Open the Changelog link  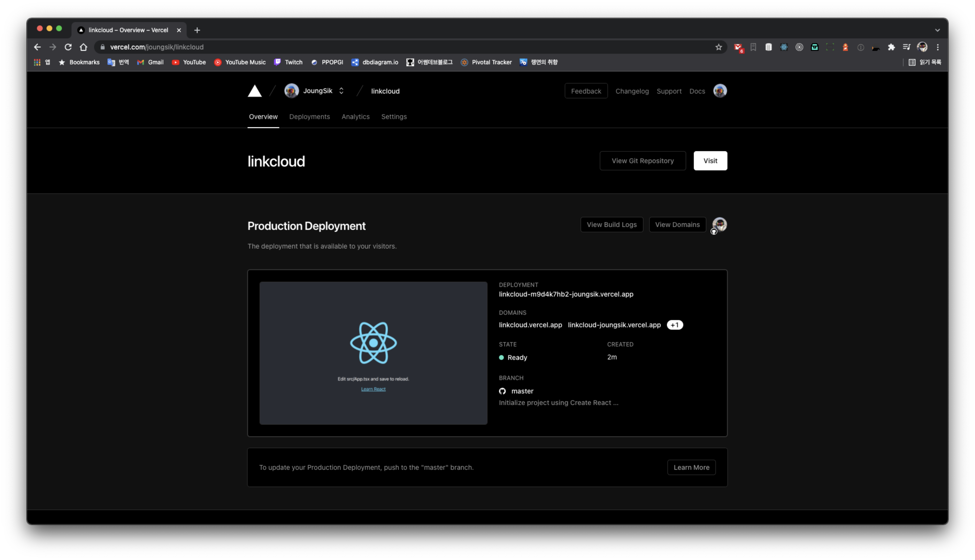pyautogui.click(x=632, y=91)
